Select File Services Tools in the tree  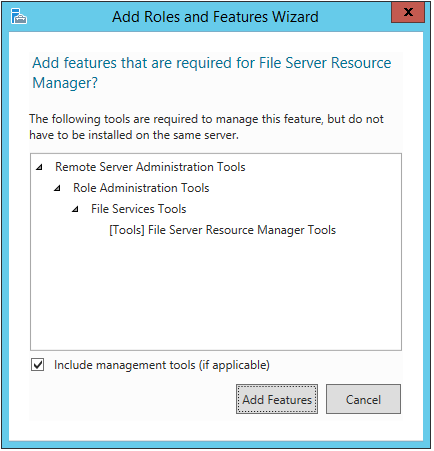138,209
